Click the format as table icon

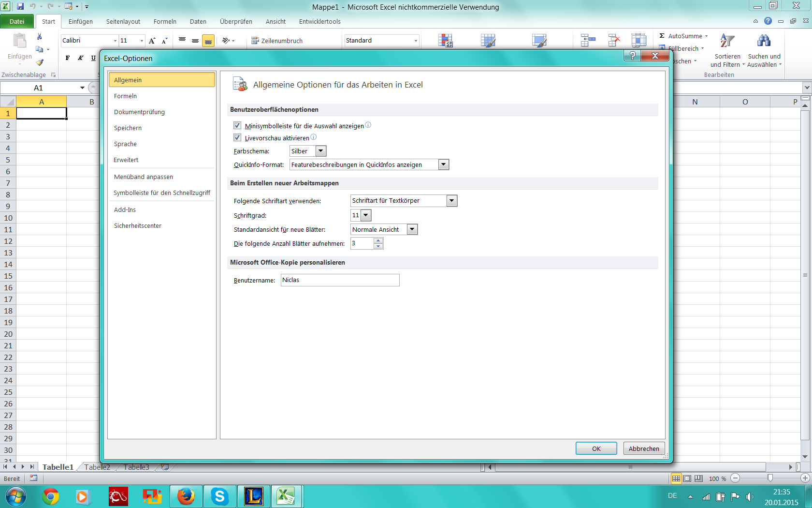pyautogui.click(x=488, y=41)
